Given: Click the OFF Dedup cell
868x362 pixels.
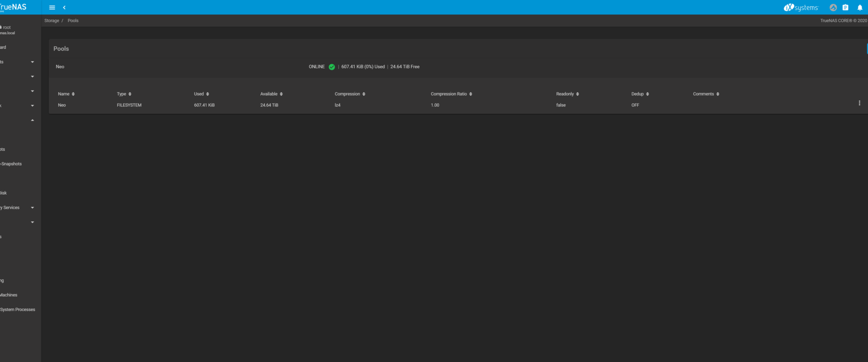Looking at the screenshot, I should point(635,105).
